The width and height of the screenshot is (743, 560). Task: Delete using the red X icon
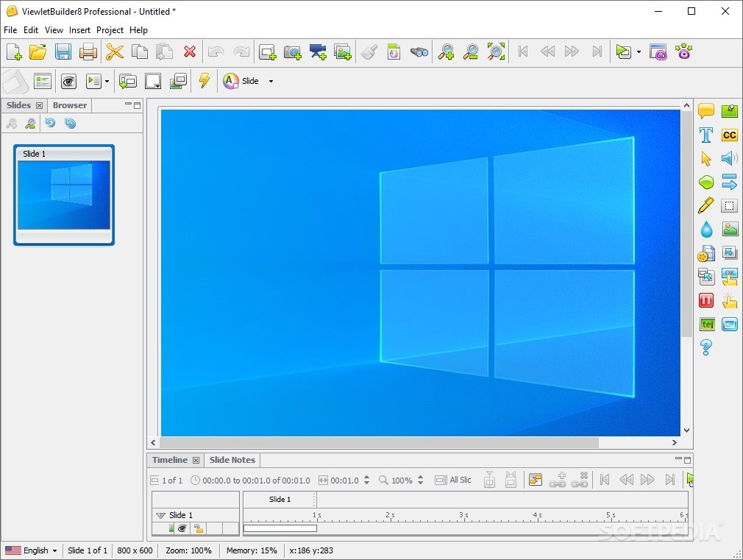pyautogui.click(x=190, y=52)
